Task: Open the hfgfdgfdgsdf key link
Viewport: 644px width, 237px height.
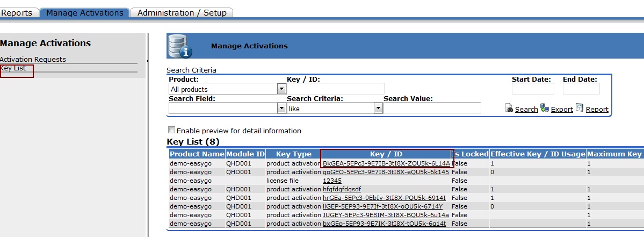Action: coord(342,189)
